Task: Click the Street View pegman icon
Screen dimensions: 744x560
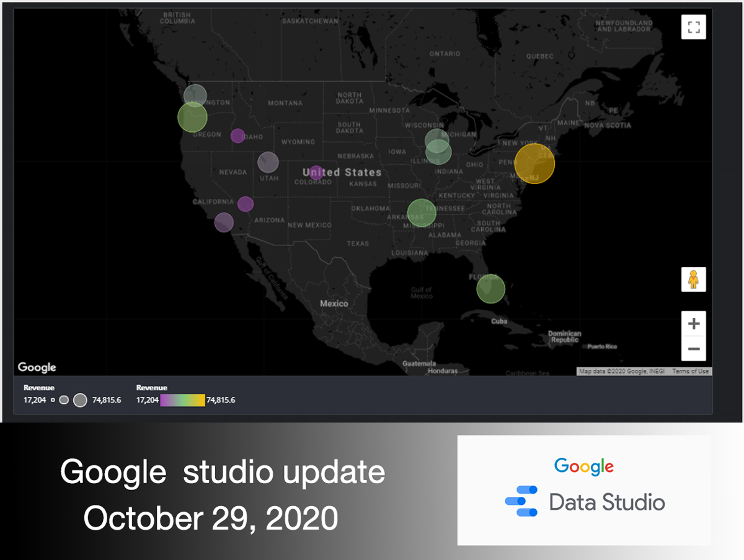Action: click(x=693, y=280)
